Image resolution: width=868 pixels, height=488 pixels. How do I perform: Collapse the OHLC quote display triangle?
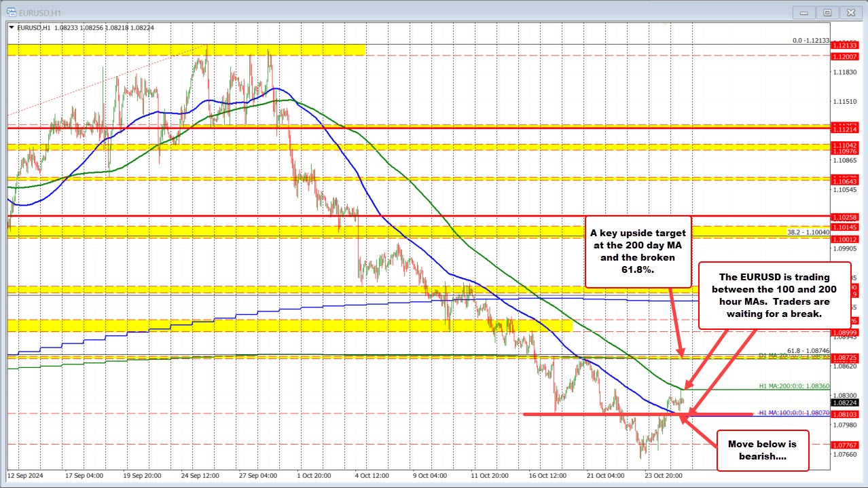coord(11,28)
